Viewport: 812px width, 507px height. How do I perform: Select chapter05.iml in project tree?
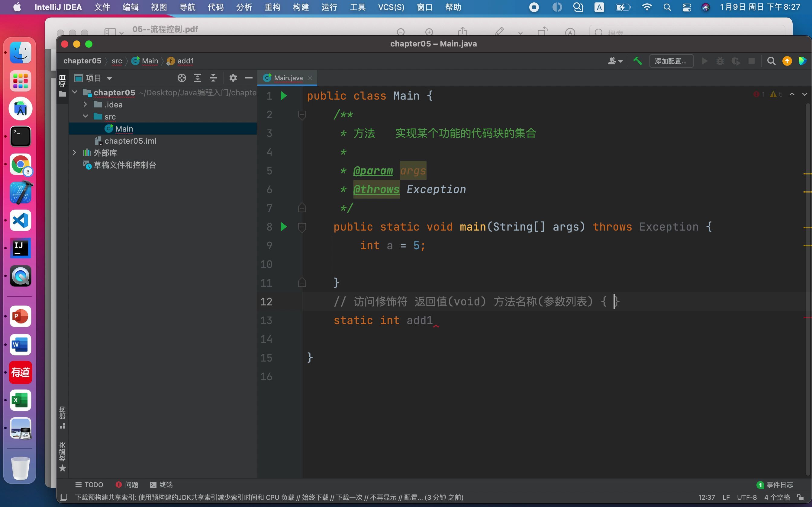130,141
